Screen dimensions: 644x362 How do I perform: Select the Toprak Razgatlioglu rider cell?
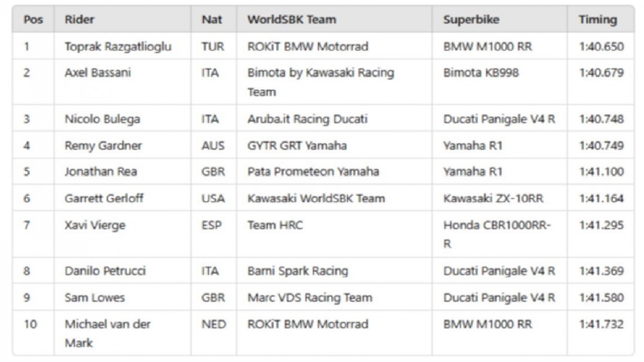point(118,47)
